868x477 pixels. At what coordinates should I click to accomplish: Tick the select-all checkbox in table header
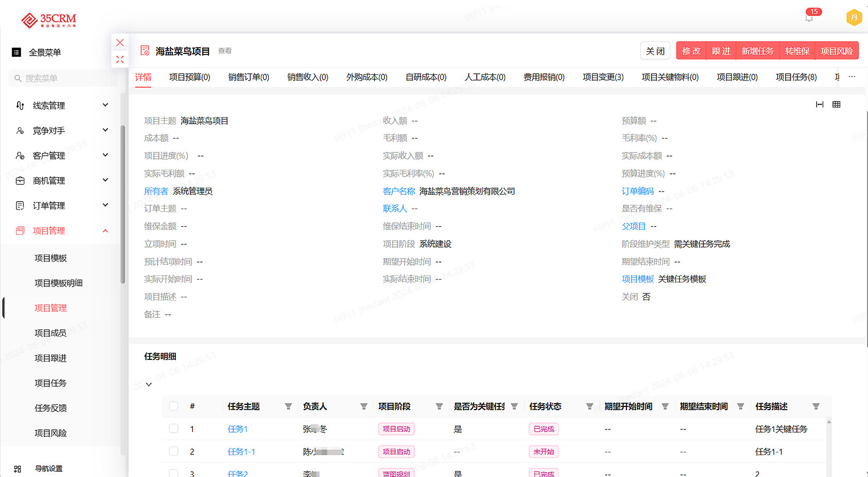tap(173, 406)
